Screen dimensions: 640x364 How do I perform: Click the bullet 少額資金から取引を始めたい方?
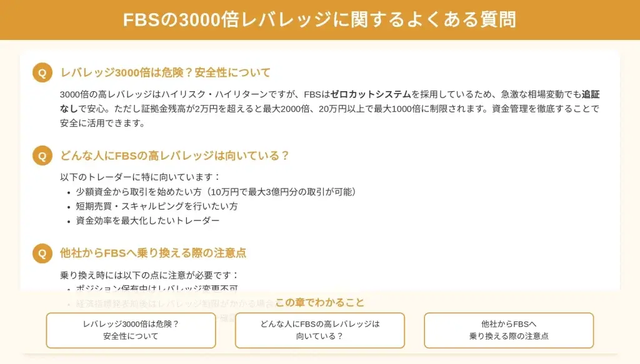[216, 192]
